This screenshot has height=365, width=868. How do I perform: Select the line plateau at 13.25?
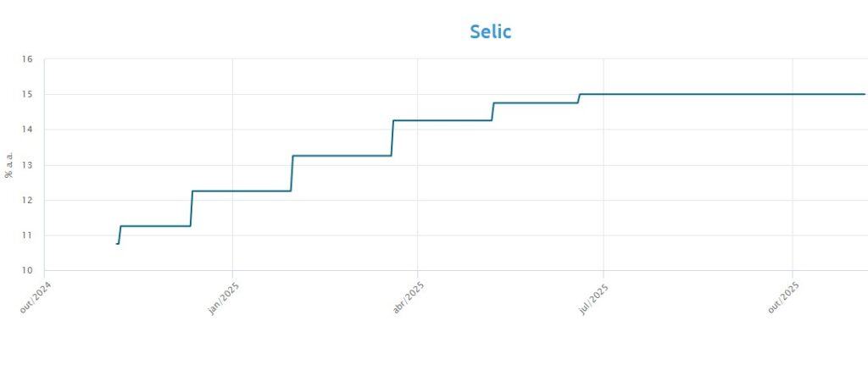point(342,156)
